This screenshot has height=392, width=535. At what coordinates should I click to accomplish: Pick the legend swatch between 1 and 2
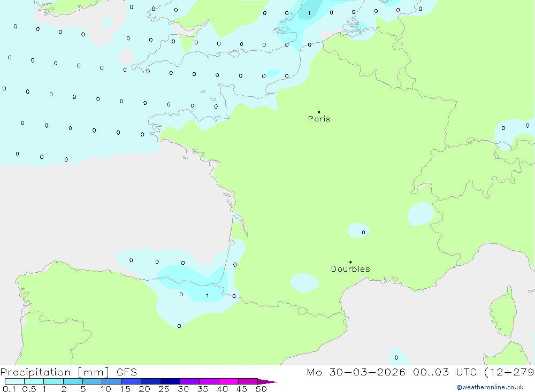(x=53, y=381)
